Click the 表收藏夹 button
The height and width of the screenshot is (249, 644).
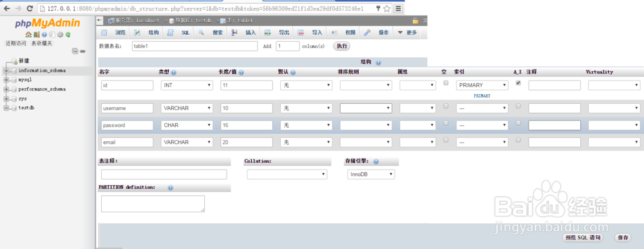(x=42, y=43)
